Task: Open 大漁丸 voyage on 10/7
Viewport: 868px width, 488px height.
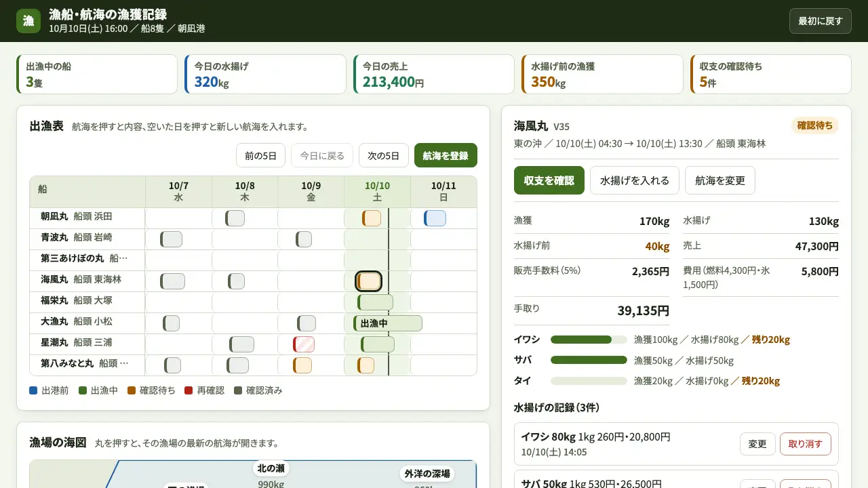Action: point(171,323)
